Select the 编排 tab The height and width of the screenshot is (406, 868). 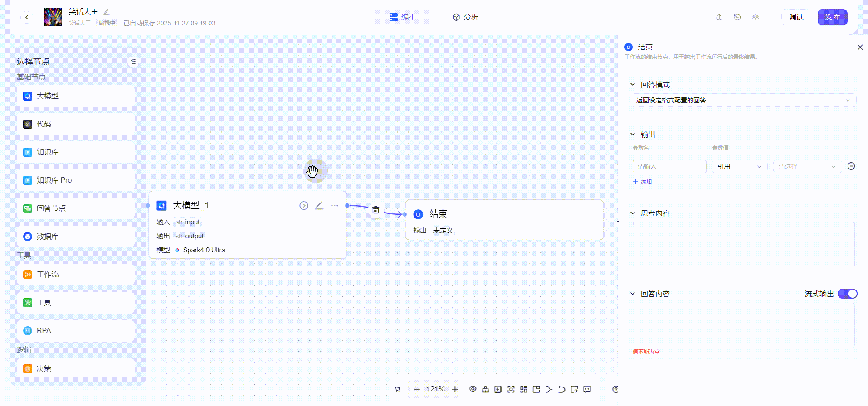pos(403,17)
